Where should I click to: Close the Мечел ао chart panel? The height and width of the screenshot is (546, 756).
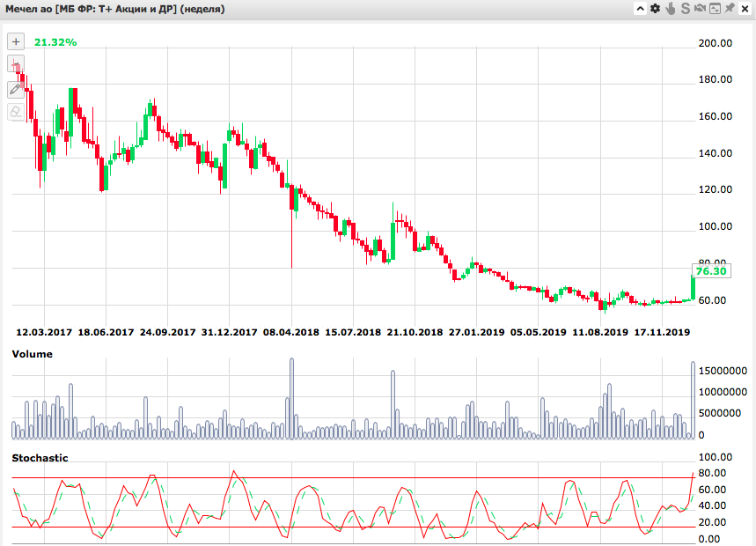pos(745,9)
